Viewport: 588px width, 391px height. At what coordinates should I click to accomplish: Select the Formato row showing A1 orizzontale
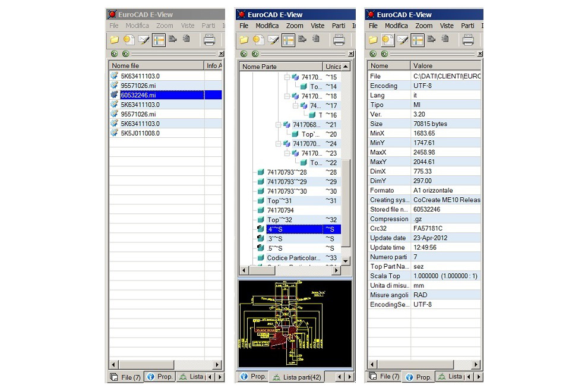(x=424, y=190)
